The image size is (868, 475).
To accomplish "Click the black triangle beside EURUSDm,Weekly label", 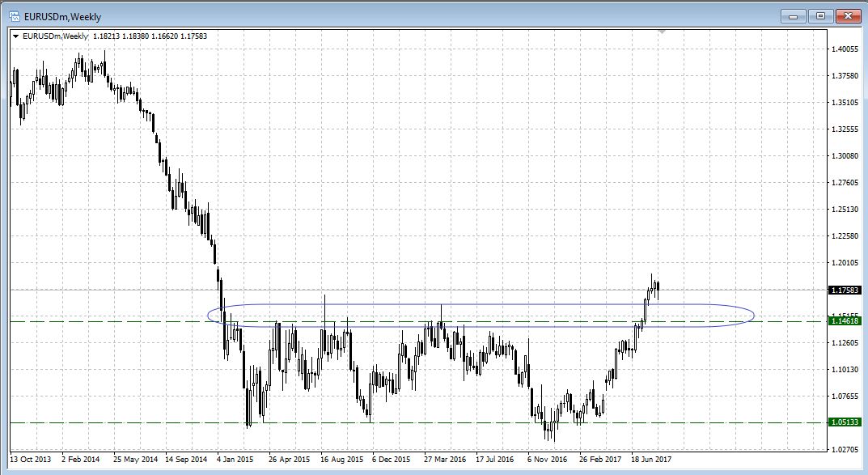I will click(15, 36).
